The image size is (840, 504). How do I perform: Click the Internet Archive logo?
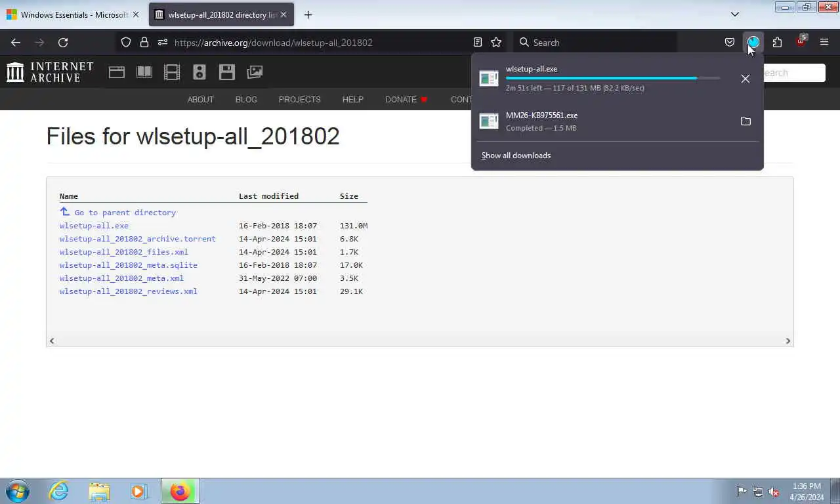tap(50, 72)
